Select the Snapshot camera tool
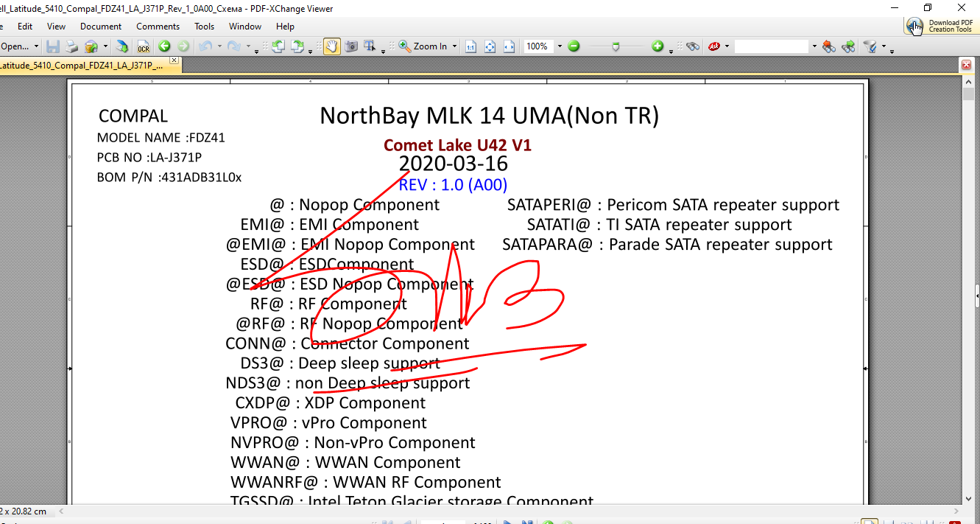The image size is (980, 524). [x=351, y=46]
